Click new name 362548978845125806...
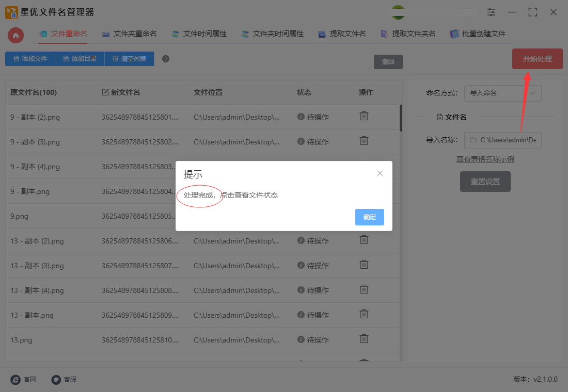Viewport: 568px width, 392px height. click(140, 241)
